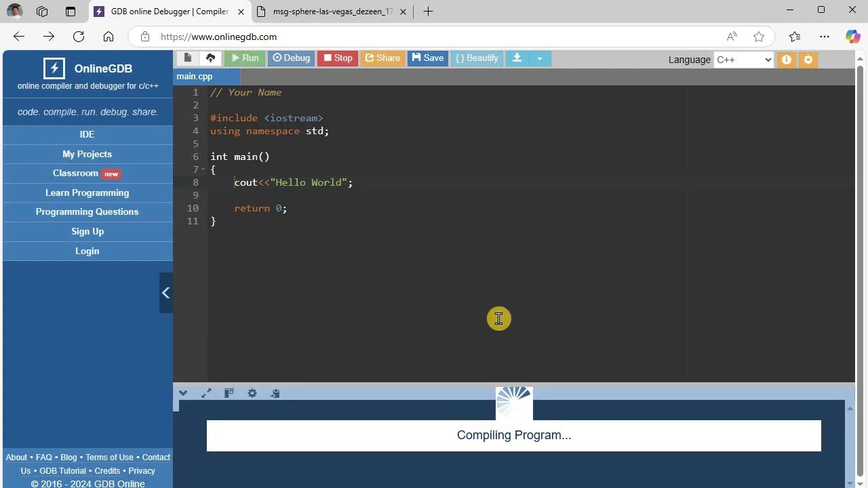The width and height of the screenshot is (868, 488).
Task: Open the tab actions menu icon
Action: point(71,12)
